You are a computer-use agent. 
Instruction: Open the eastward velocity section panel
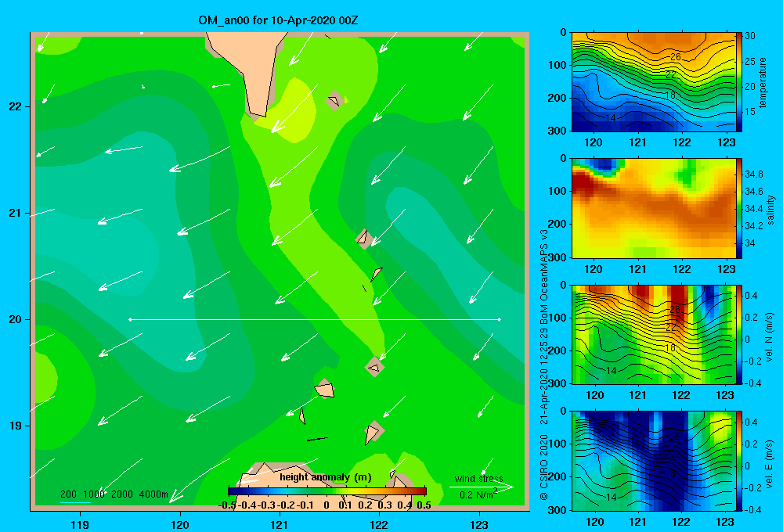coord(654,461)
